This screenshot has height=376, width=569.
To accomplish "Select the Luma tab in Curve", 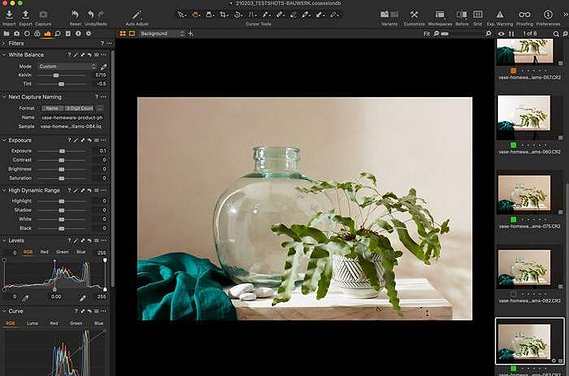I will click(x=32, y=323).
